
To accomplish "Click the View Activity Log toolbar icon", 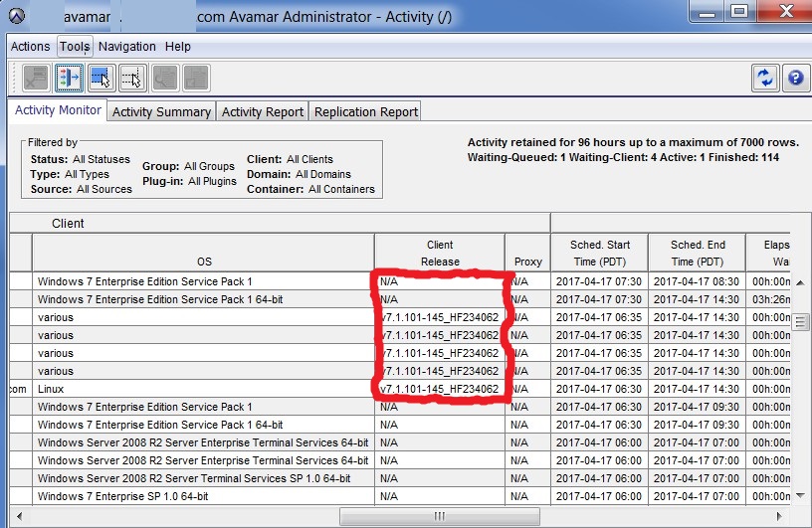I will 196,79.
